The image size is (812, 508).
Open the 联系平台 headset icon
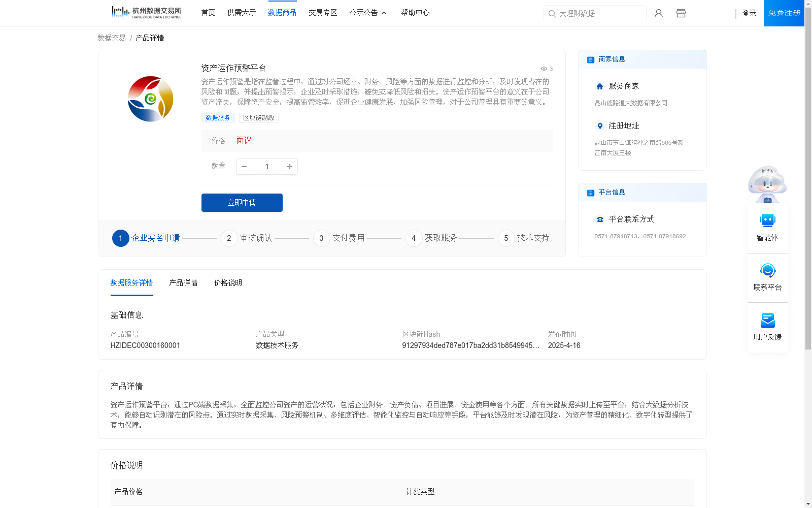click(x=768, y=270)
